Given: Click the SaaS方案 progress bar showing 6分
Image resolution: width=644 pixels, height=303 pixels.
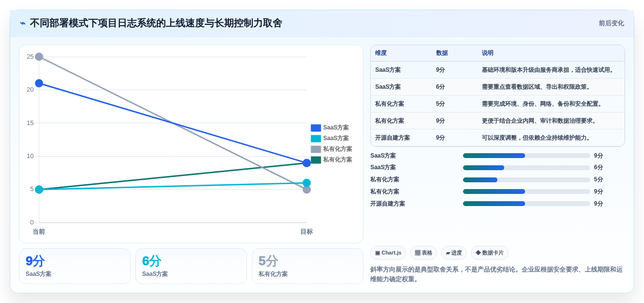Looking at the screenshot, I should [527, 168].
